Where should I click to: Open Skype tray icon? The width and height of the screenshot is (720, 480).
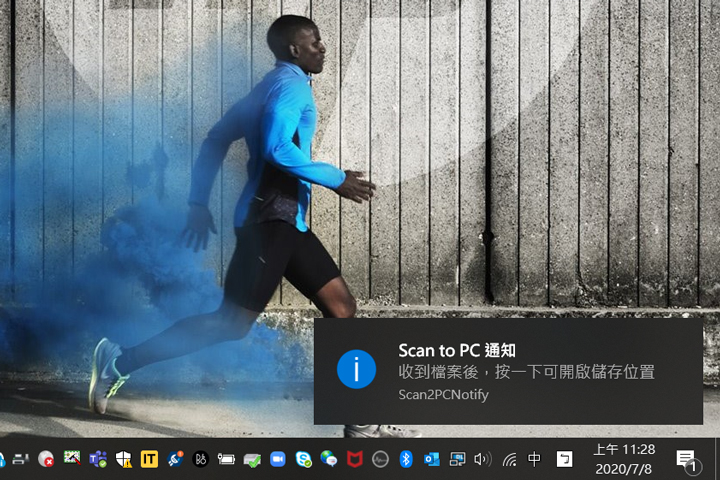[304, 459]
